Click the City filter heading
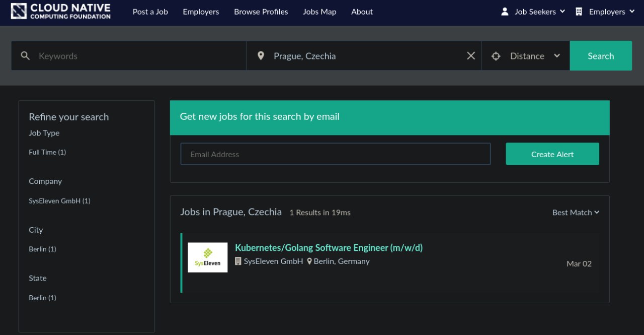 36,230
